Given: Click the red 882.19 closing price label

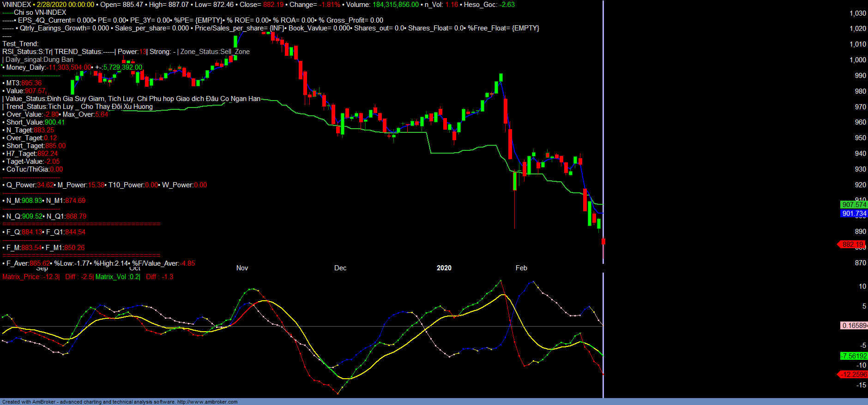Looking at the screenshot, I should click(x=852, y=244).
